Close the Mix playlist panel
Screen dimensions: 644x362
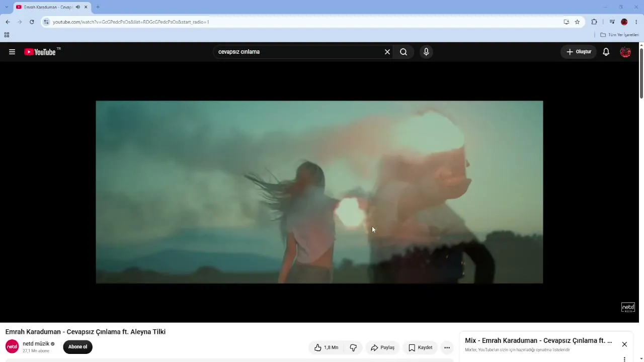[624, 344]
